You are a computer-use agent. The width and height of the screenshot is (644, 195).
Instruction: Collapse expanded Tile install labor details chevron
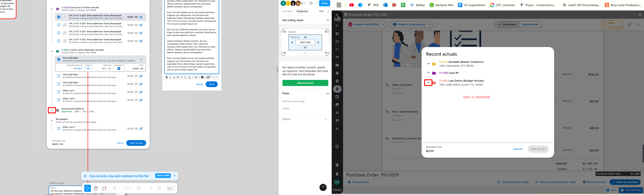coord(141,59)
